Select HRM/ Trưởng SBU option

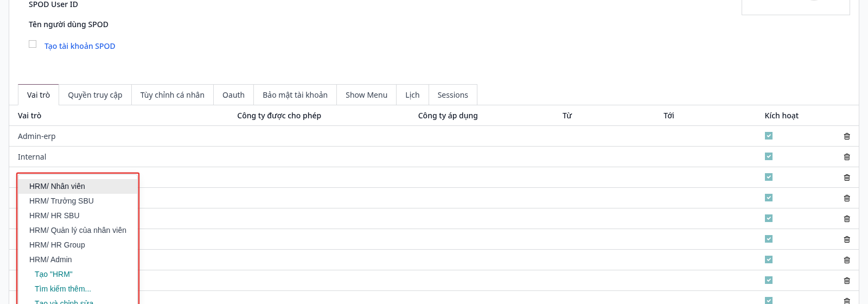78,201
